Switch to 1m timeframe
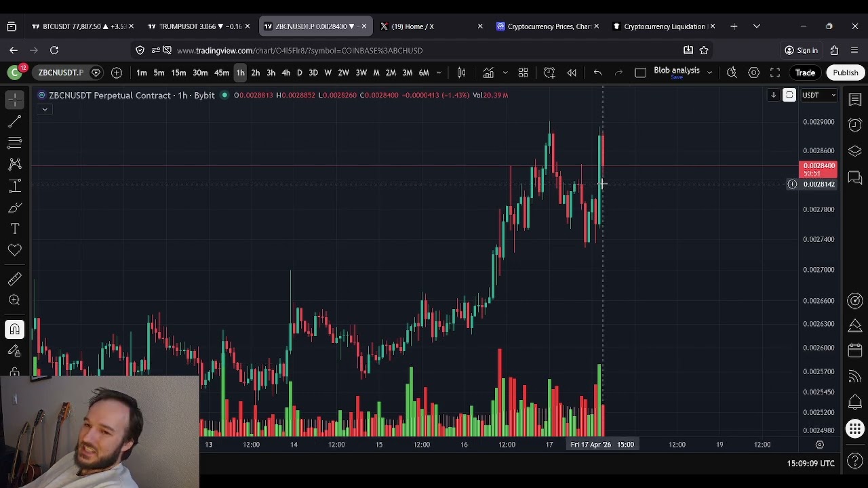This screenshot has height=488, width=868. (x=142, y=73)
